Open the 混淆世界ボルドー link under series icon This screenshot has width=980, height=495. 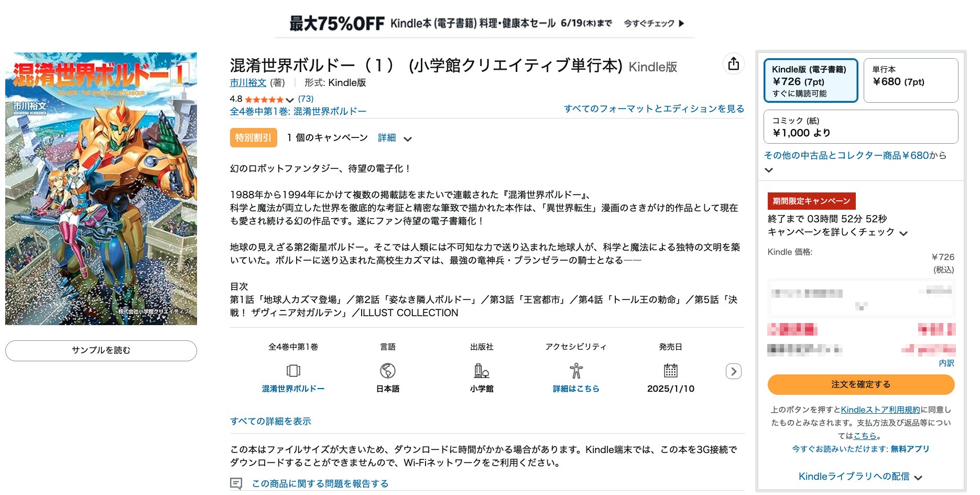[x=293, y=389]
